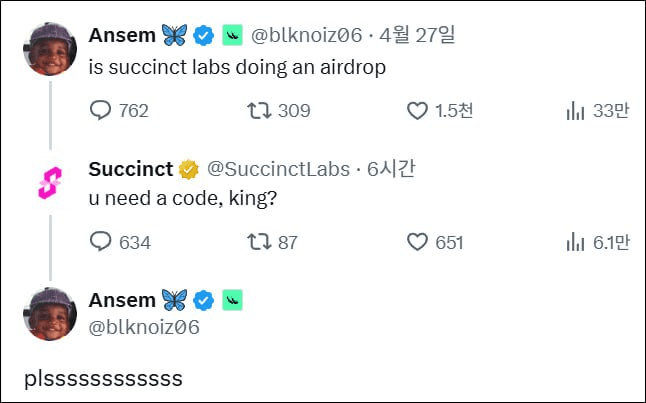Click Ansem's blue verified badge in first tweet
Viewport: 646px width, 403px height.
pyautogui.click(x=204, y=36)
